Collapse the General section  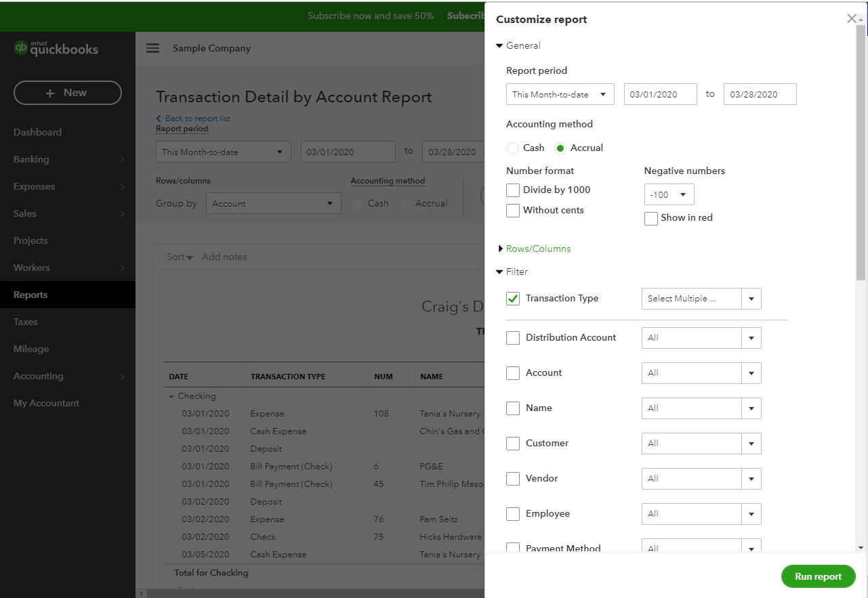[518, 45]
